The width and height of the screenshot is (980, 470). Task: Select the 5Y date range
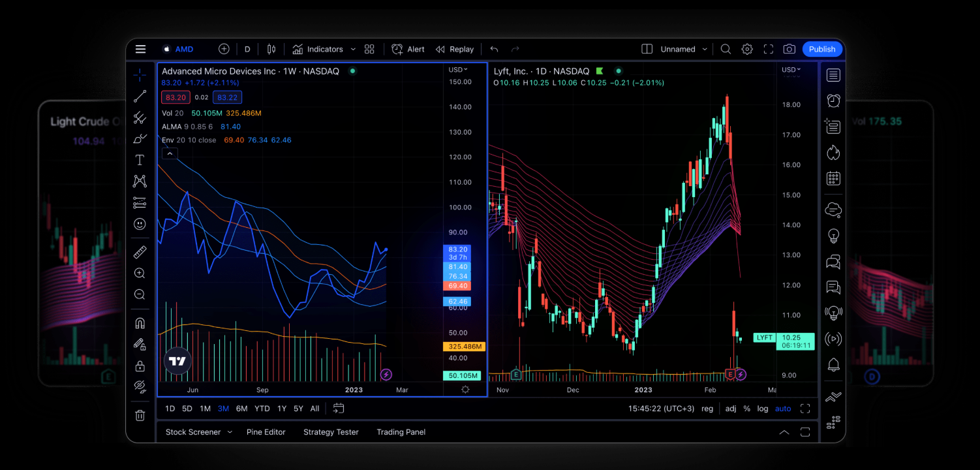pyautogui.click(x=298, y=409)
